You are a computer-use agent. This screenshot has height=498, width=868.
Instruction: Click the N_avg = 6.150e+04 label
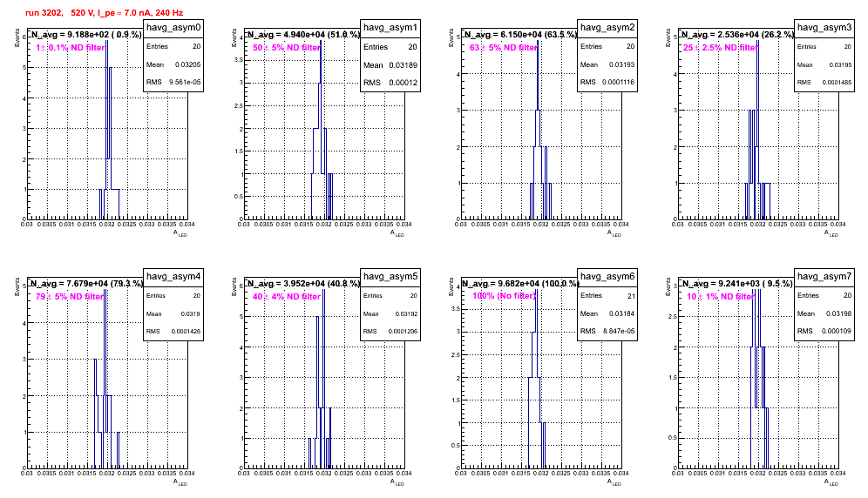[520, 34]
